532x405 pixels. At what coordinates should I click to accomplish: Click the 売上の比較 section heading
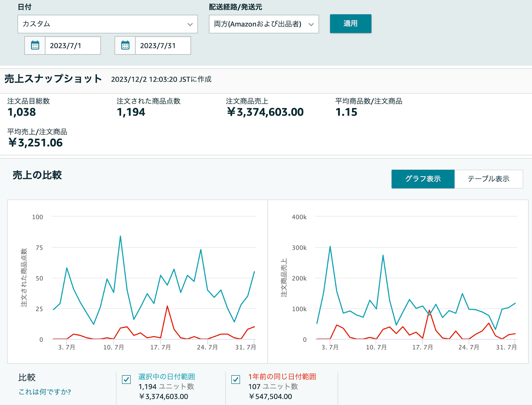click(x=37, y=175)
